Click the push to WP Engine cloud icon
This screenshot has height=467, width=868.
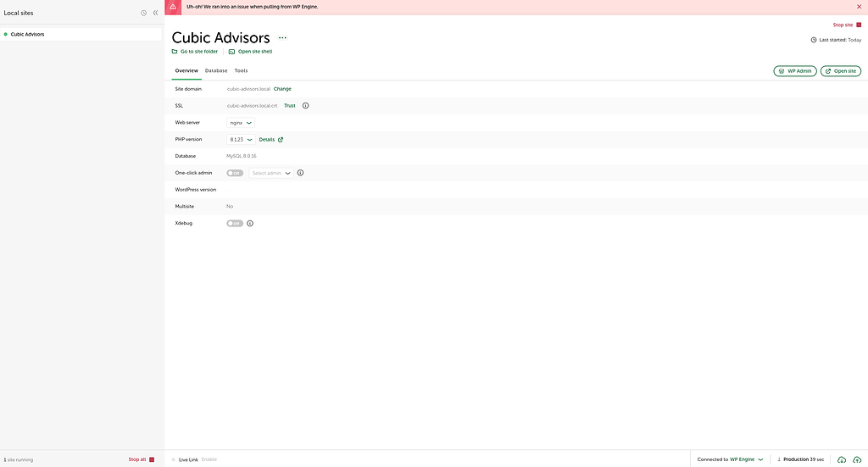(x=857, y=460)
